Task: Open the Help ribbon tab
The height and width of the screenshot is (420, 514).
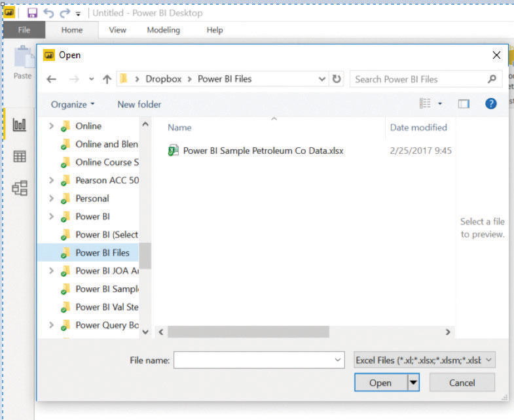Action: [215, 30]
